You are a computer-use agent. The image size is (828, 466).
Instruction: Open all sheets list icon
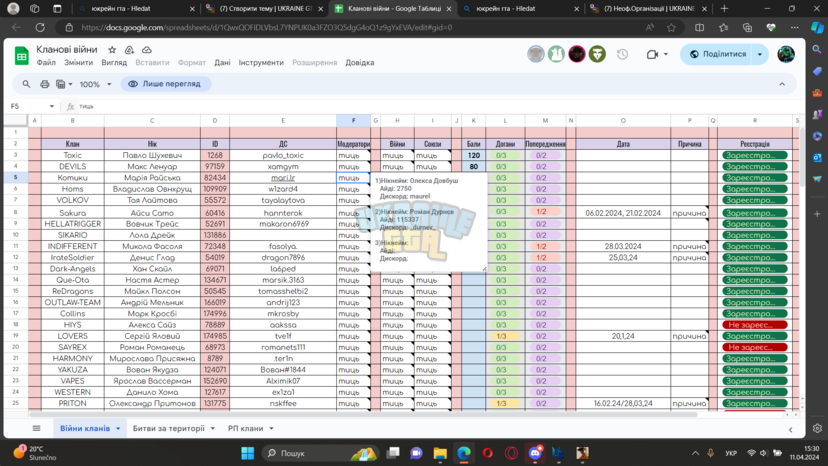pyautogui.click(x=36, y=428)
